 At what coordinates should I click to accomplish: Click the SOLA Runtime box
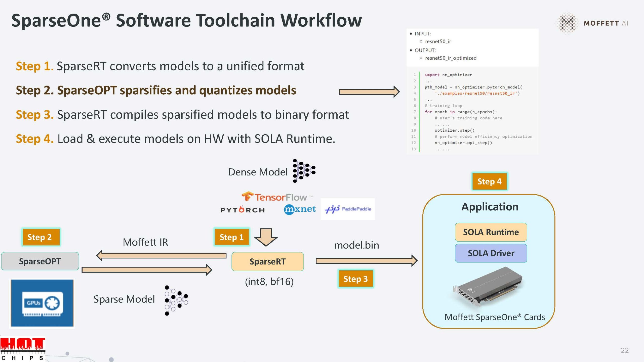pos(491,232)
